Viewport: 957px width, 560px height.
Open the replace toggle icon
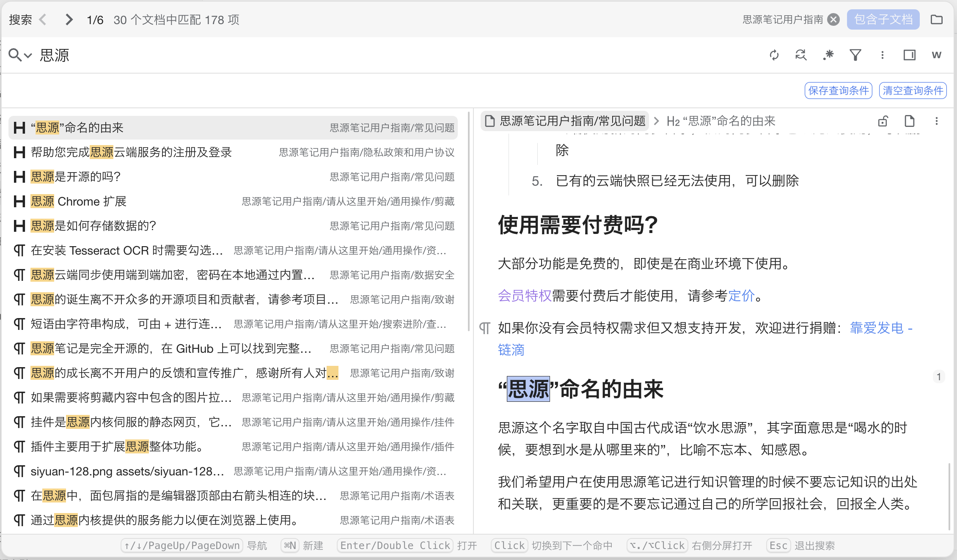[801, 55]
